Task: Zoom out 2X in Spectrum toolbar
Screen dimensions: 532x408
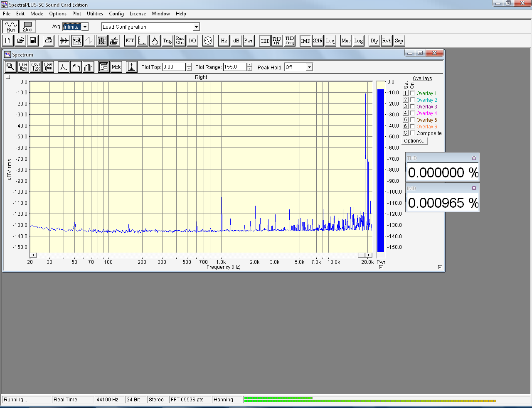Action: 36,66
